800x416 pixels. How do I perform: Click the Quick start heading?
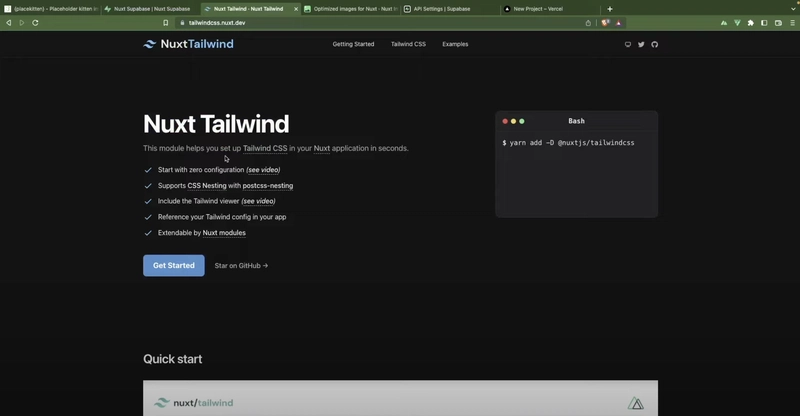pos(172,359)
